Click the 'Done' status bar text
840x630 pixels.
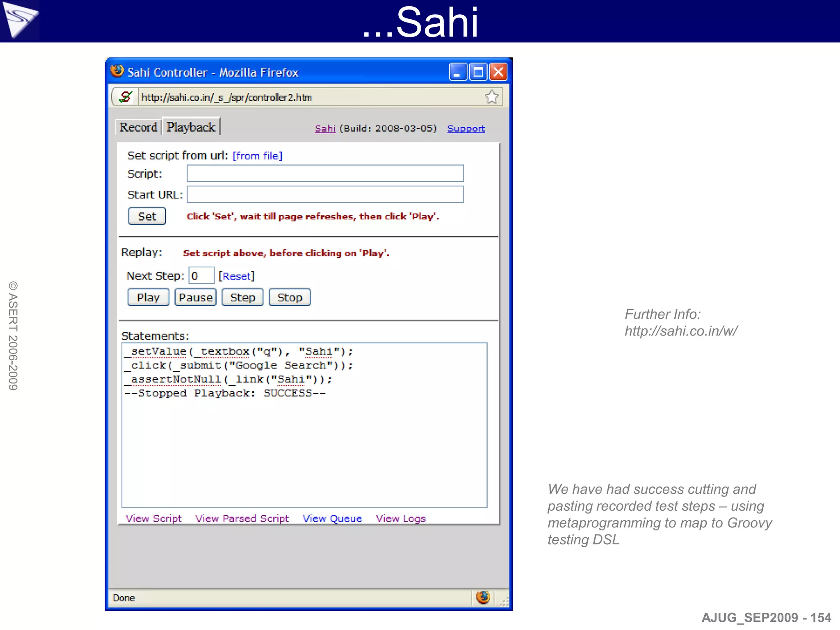(x=124, y=598)
